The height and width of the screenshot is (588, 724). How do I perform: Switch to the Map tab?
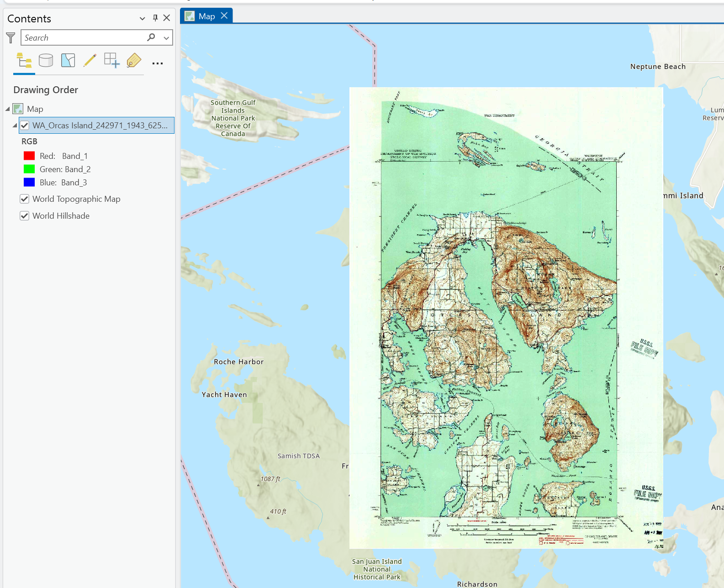pyautogui.click(x=206, y=16)
